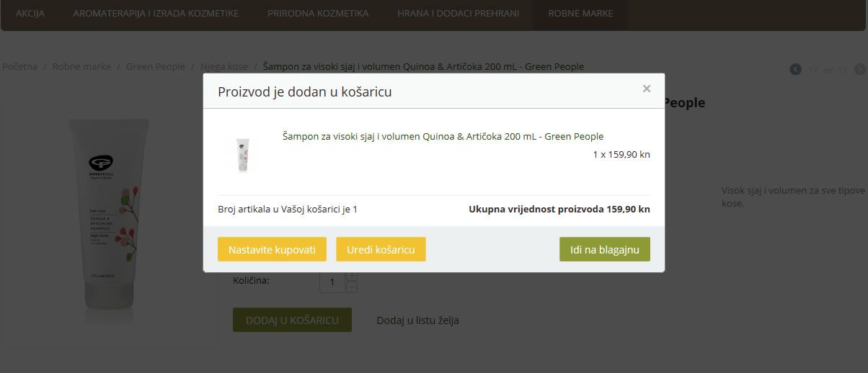Click the breadcrumb product title text

point(423,66)
